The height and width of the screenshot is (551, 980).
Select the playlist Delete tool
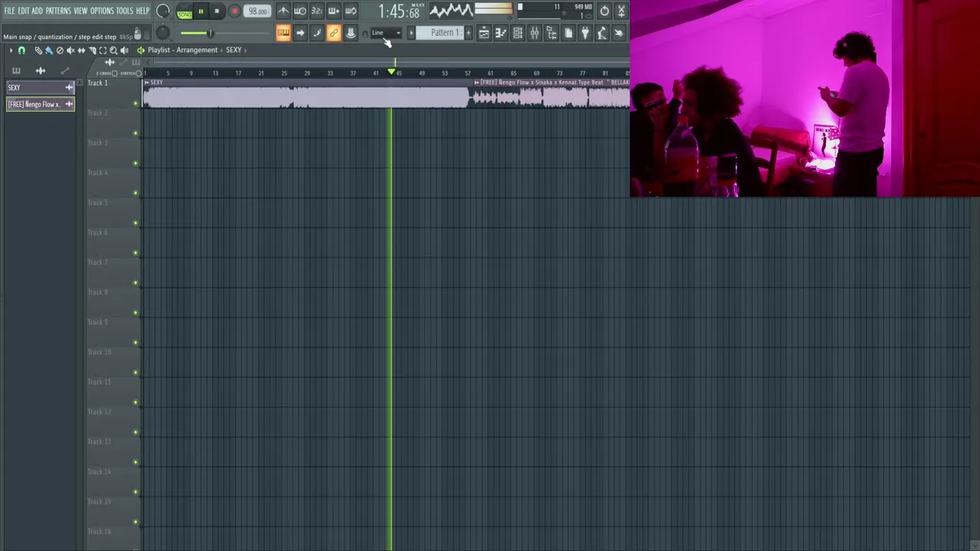click(60, 51)
